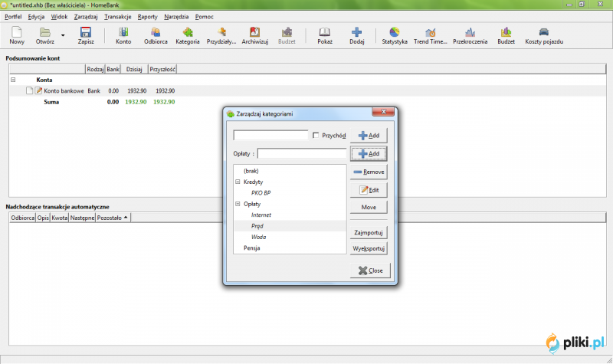The image size is (613, 364).
Task: Show transactions with Pokaż icon
Action: click(324, 35)
